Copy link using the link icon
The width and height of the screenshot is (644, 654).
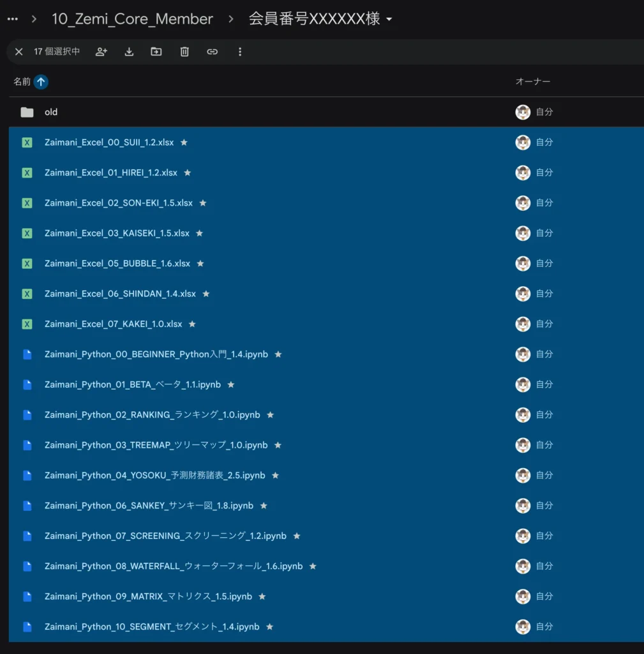click(x=213, y=52)
